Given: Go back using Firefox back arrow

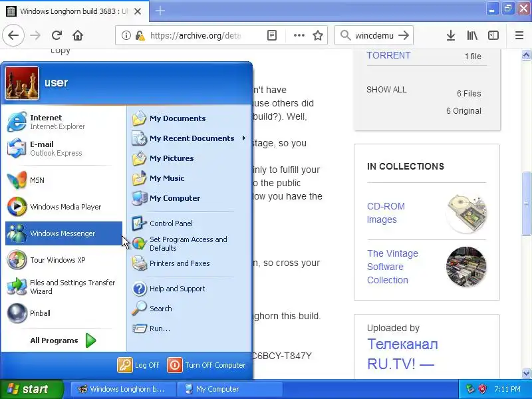Looking at the screenshot, I should pyautogui.click(x=13, y=35).
